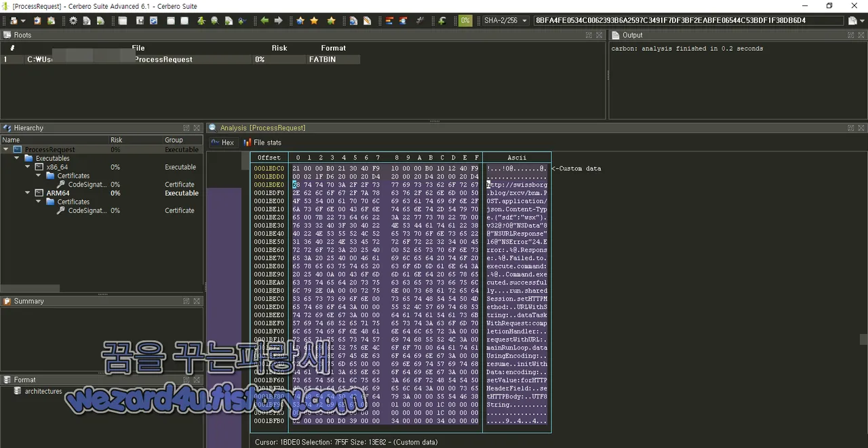Float the Roots panel
The height and width of the screenshot is (448, 868).
(x=589, y=35)
